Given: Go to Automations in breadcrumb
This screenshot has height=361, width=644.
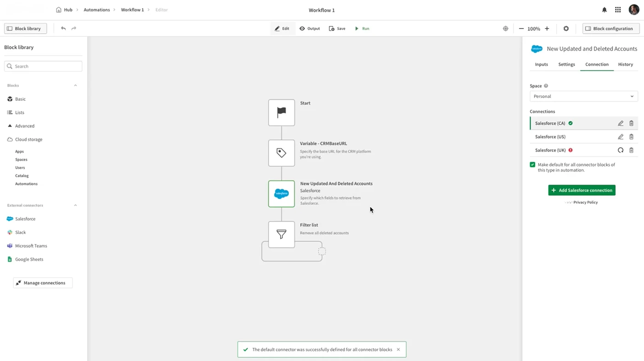Looking at the screenshot, I should 97,10.
